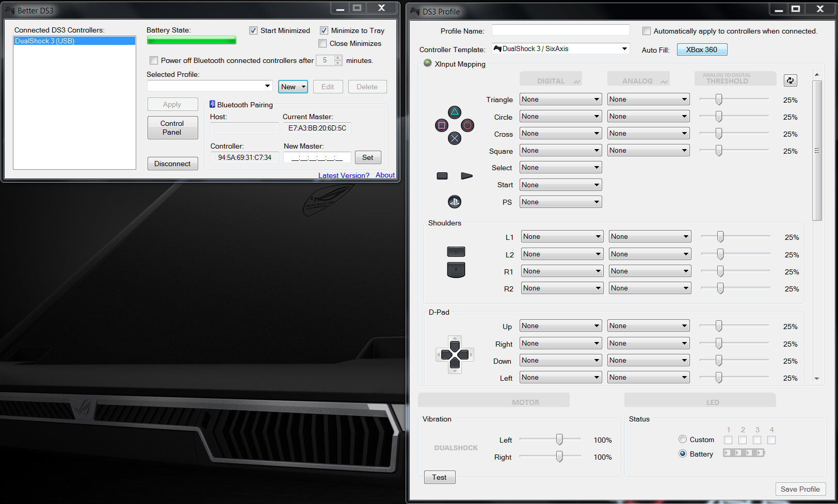The width and height of the screenshot is (838, 504).
Task: Open the Latest Version? link
Action: point(344,175)
